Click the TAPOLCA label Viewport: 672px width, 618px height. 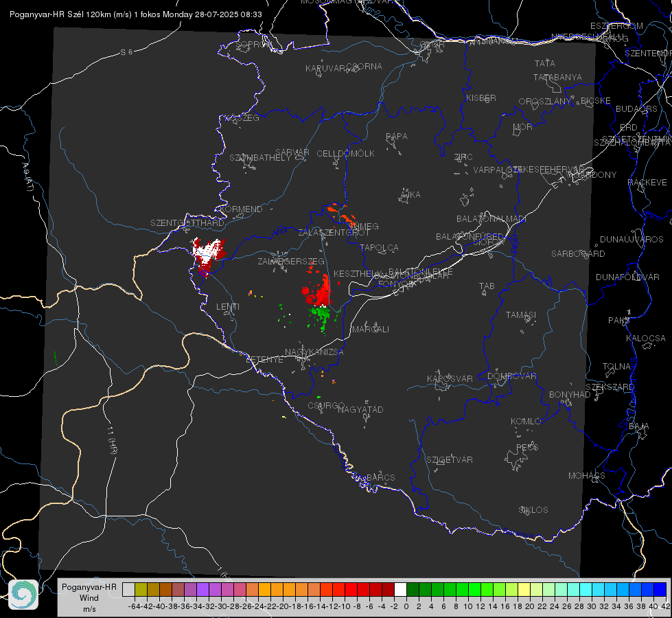[379, 248]
